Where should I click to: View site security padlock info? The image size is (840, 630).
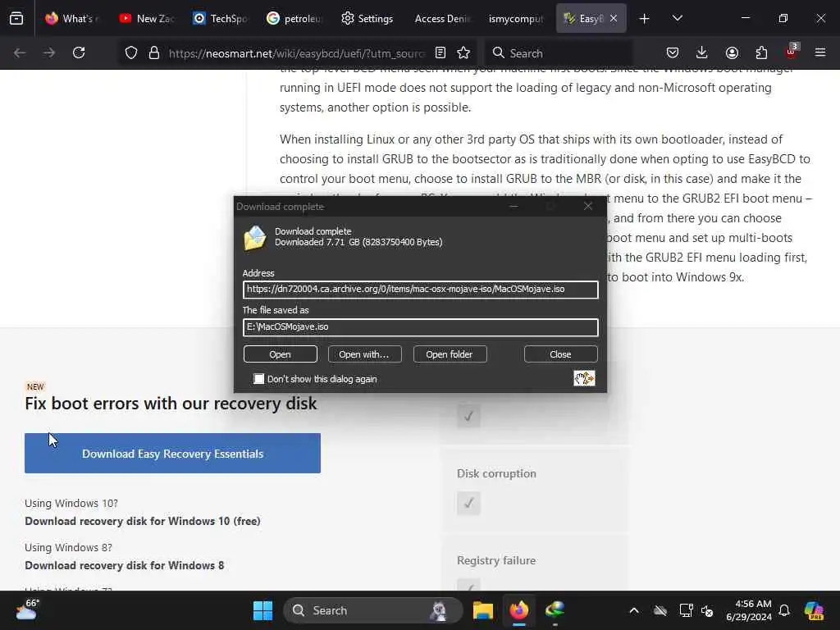click(x=154, y=52)
